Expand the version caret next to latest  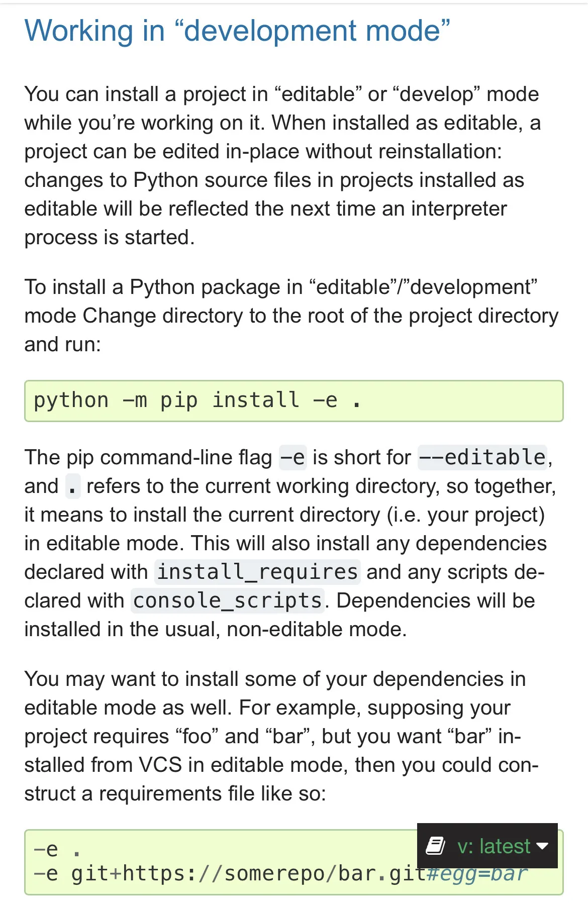542,846
